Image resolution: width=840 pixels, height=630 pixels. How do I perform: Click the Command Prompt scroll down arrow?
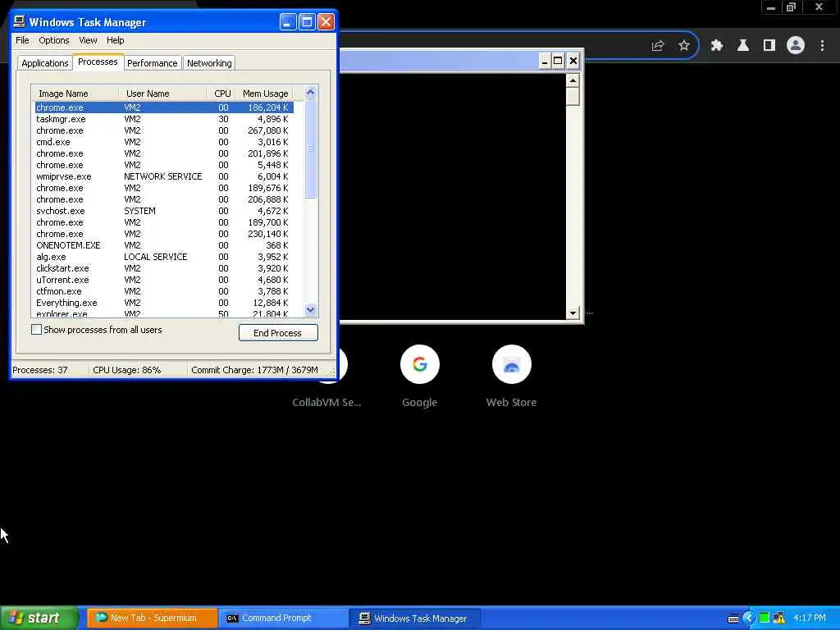coord(573,313)
